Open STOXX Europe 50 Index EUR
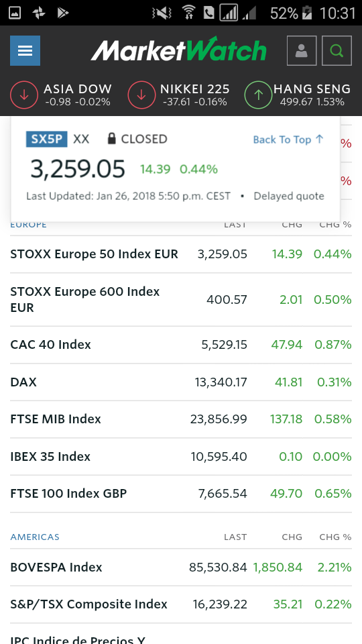 pos(181,254)
